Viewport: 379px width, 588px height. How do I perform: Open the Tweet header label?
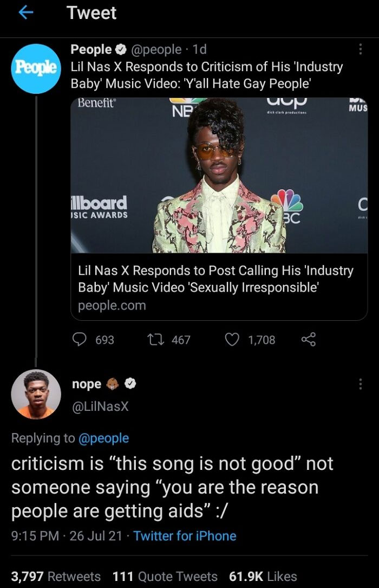pyautogui.click(x=91, y=12)
